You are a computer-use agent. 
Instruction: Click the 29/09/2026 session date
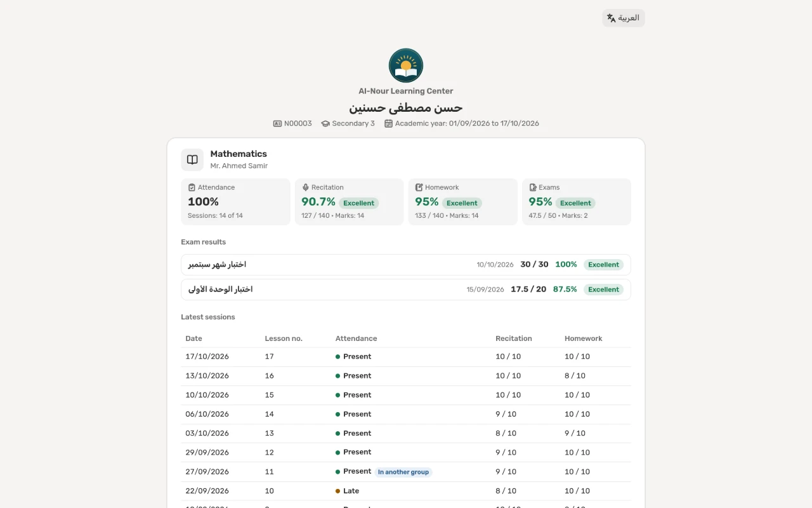point(207,453)
